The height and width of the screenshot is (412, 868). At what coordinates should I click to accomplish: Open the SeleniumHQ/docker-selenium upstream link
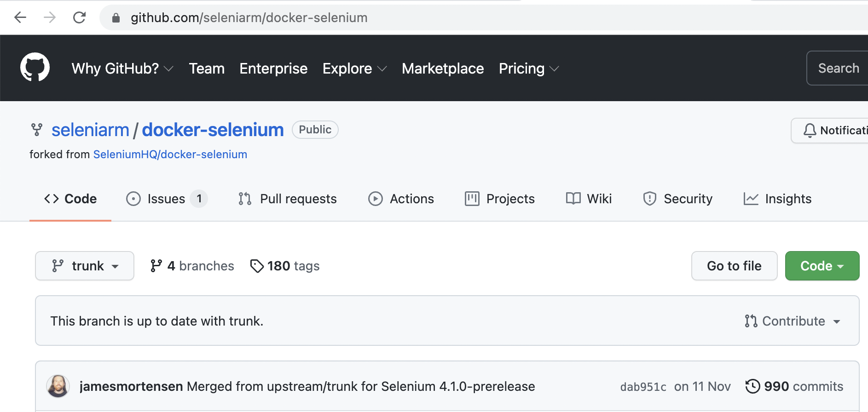click(x=170, y=154)
